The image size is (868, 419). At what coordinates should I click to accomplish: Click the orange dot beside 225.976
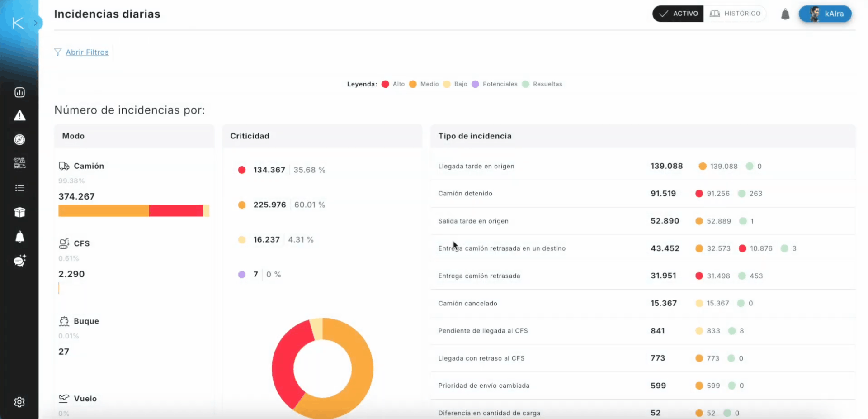[x=242, y=205]
